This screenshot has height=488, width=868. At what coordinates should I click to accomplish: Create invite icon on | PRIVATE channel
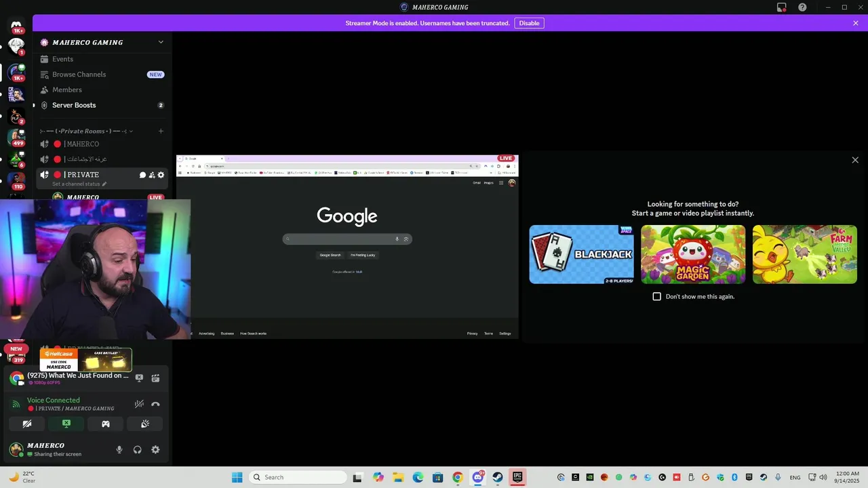152,175
